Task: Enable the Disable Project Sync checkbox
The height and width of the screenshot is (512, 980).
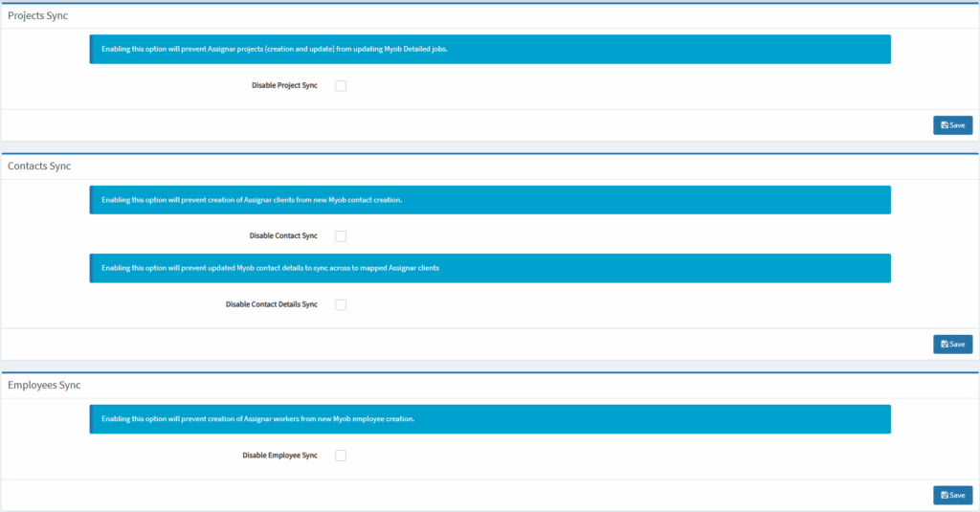Action: [341, 86]
